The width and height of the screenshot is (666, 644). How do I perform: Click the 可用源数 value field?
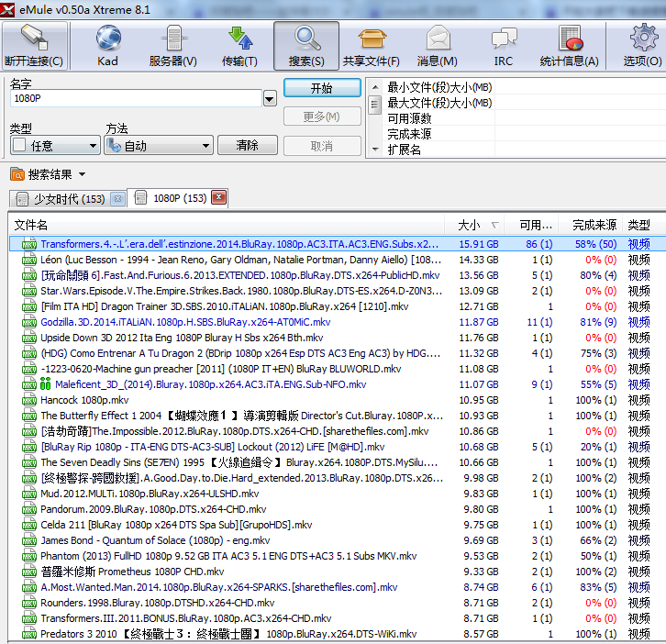(x=580, y=118)
